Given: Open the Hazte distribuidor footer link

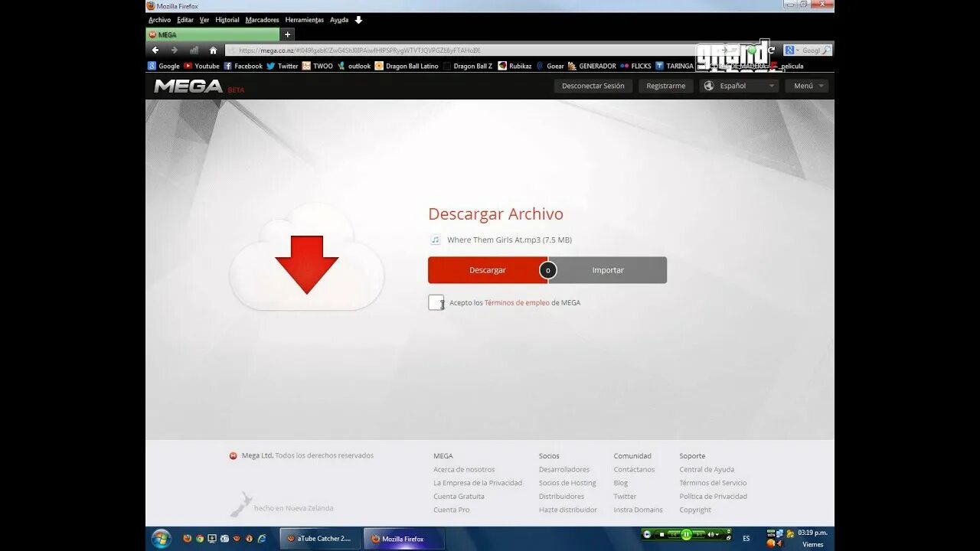Looking at the screenshot, I should [568, 510].
